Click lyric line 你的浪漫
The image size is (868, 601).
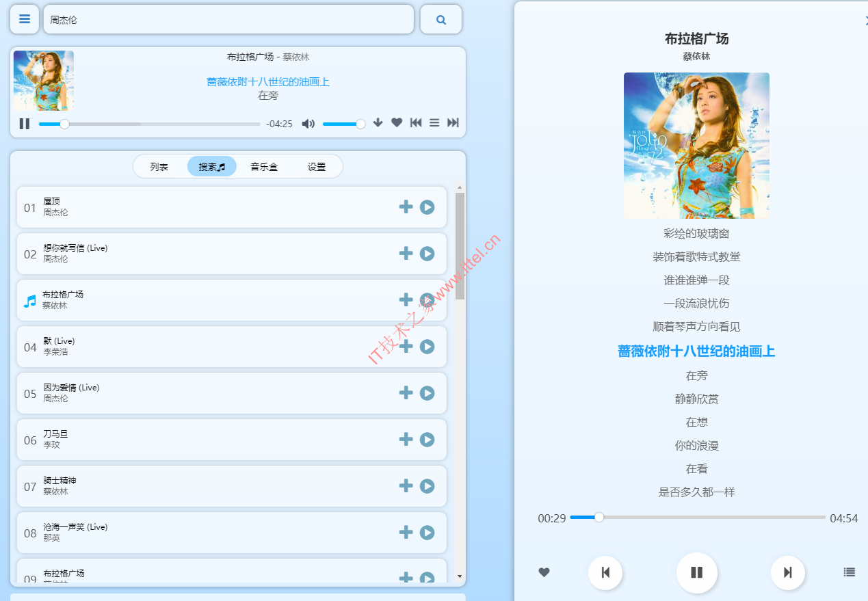click(x=696, y=446)
